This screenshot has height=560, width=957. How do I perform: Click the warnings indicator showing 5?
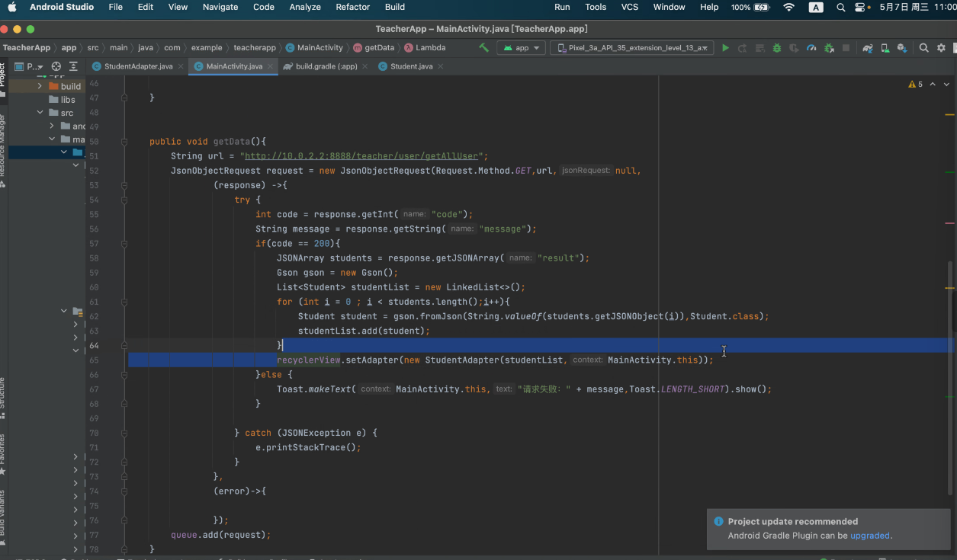pyautogui.click(x=916, y=85)
